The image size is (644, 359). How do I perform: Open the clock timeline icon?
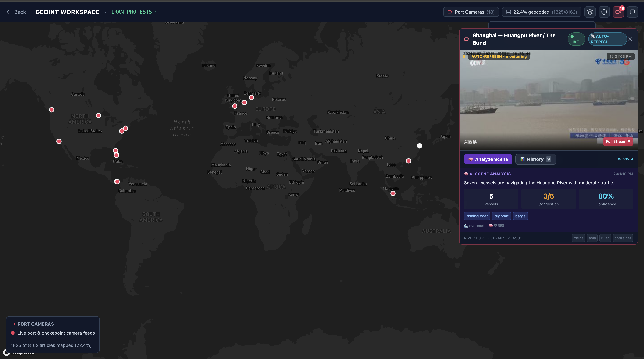pyautogui.click(x=604, y=12)
